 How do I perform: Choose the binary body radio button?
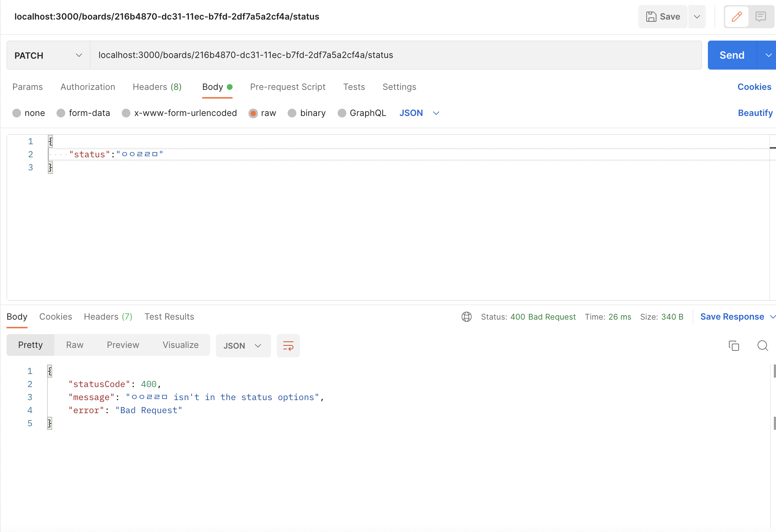pyautogui.click(x=292, y=113)
